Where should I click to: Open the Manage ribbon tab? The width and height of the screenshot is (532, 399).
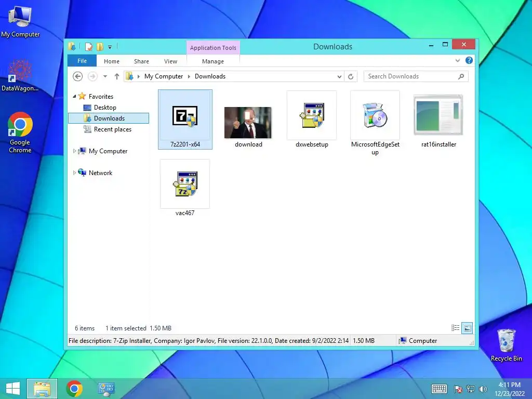[x=212, y=61]
